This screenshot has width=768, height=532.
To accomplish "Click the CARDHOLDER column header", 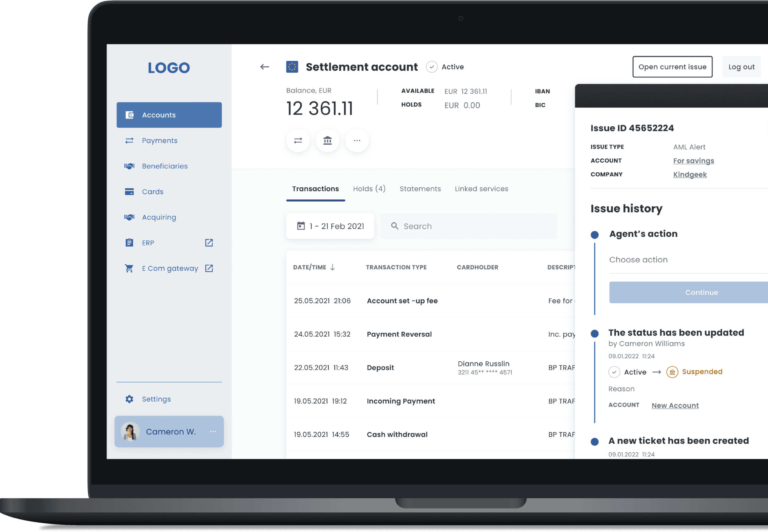I will [477, 267].
